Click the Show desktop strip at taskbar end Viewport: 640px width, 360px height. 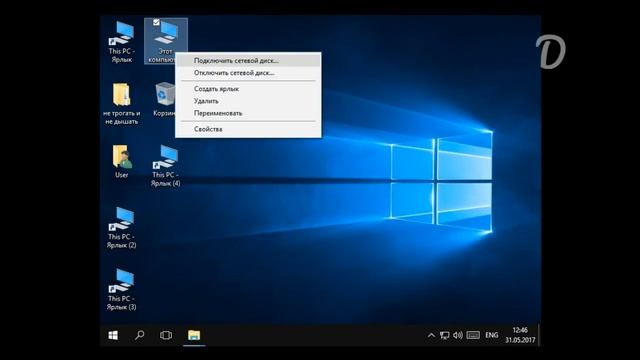click(x=539, y=335)
